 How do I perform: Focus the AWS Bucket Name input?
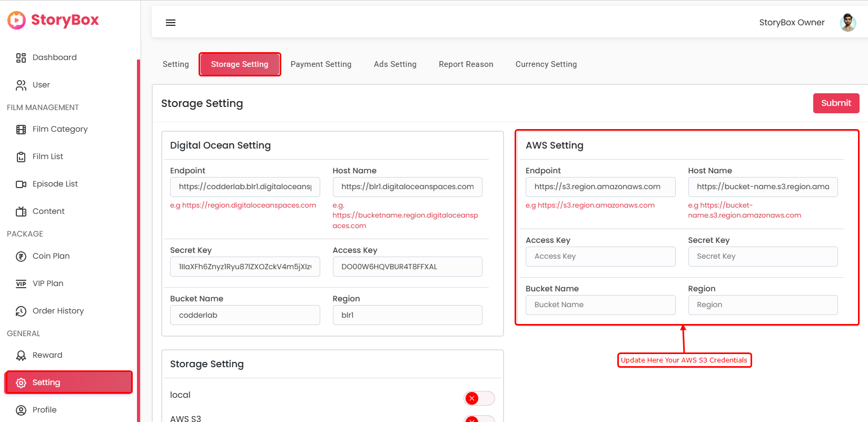[x=600, y=305]
